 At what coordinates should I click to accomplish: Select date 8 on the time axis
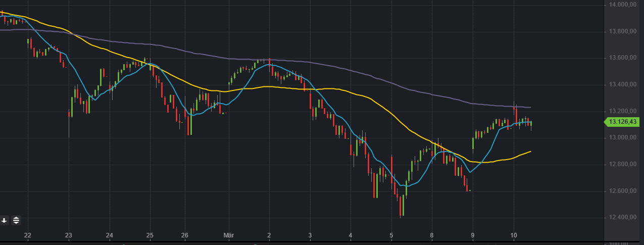click(x=432, y=235)
